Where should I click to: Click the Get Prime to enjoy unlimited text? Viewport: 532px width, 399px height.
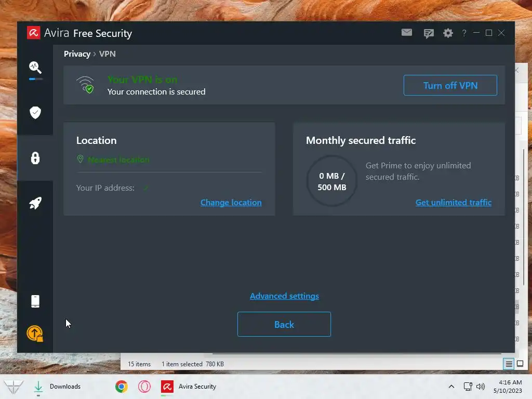click(418, 171)
